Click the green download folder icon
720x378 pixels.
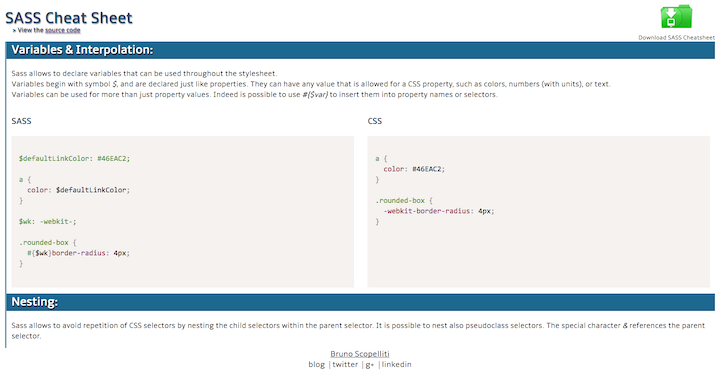(x=676, y=17)
